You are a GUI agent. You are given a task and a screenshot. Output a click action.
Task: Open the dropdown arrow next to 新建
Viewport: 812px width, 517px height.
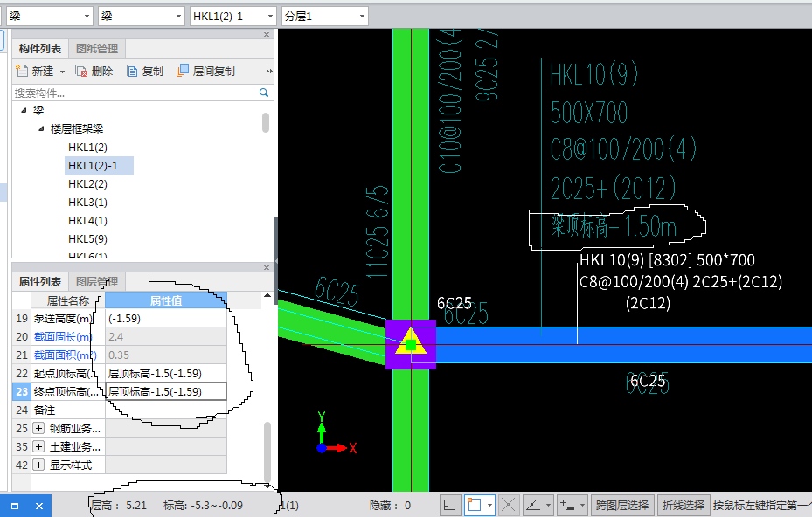pos(63,72)
